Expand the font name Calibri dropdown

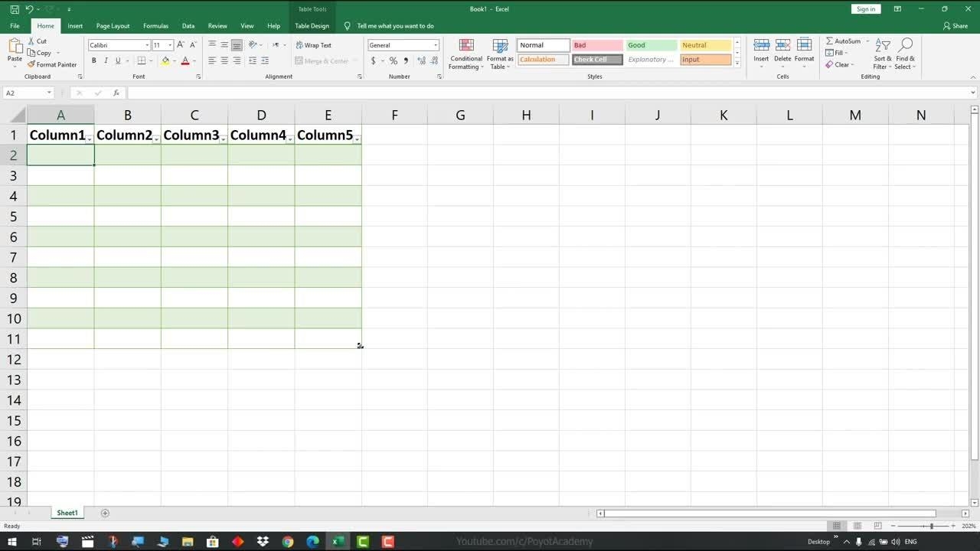[x=147, y=45]
